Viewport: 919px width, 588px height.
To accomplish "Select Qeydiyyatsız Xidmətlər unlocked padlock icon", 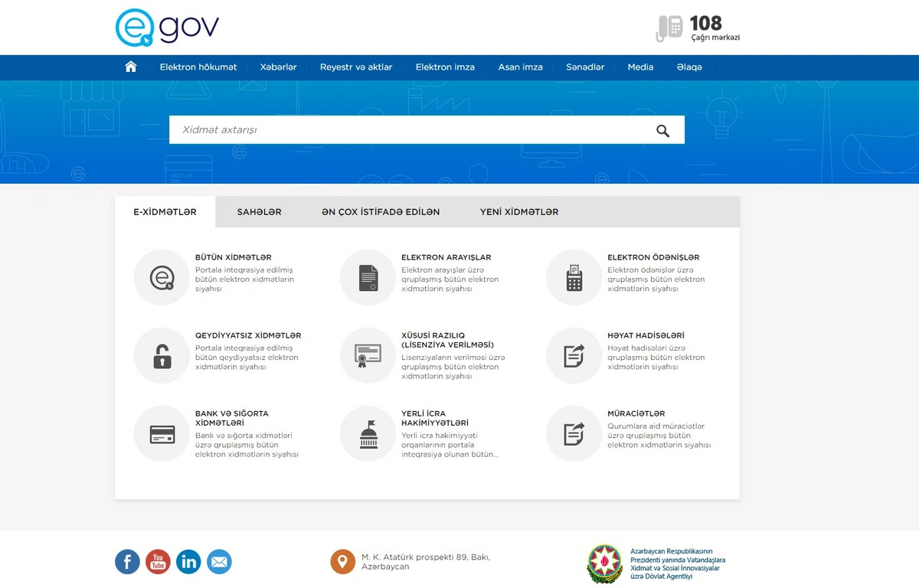I will click(162, 355).
